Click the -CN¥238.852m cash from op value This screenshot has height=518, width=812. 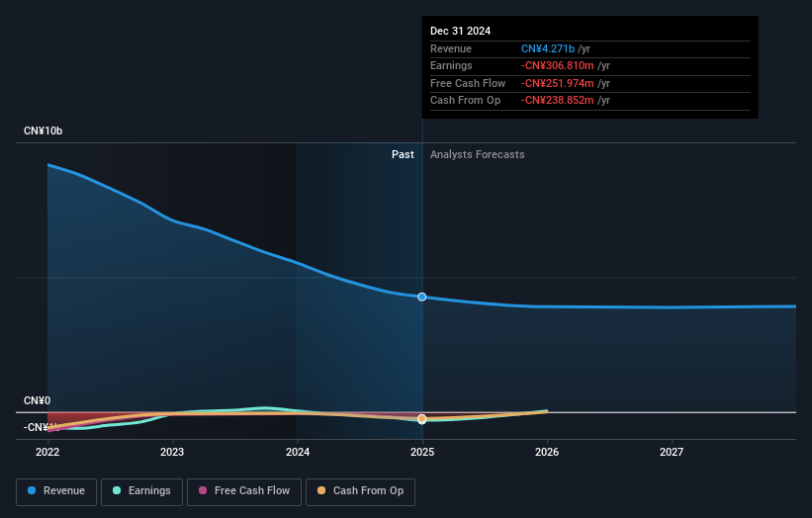point(557,101)
